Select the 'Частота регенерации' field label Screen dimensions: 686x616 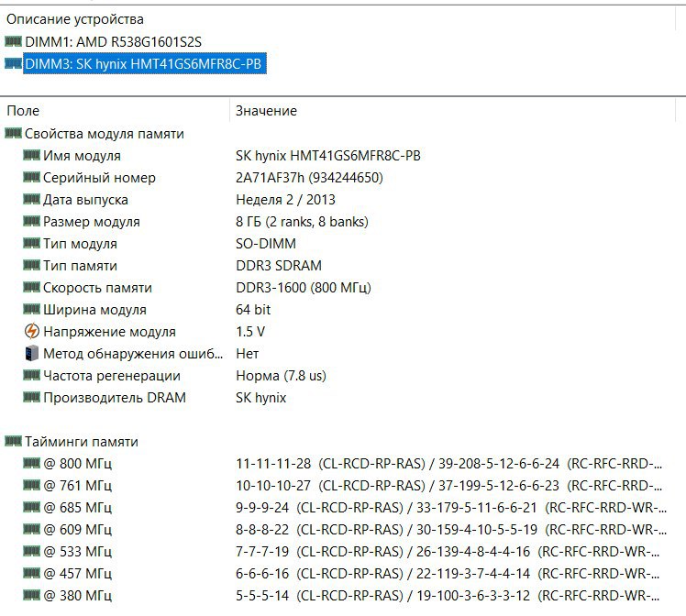pos(112,376)
